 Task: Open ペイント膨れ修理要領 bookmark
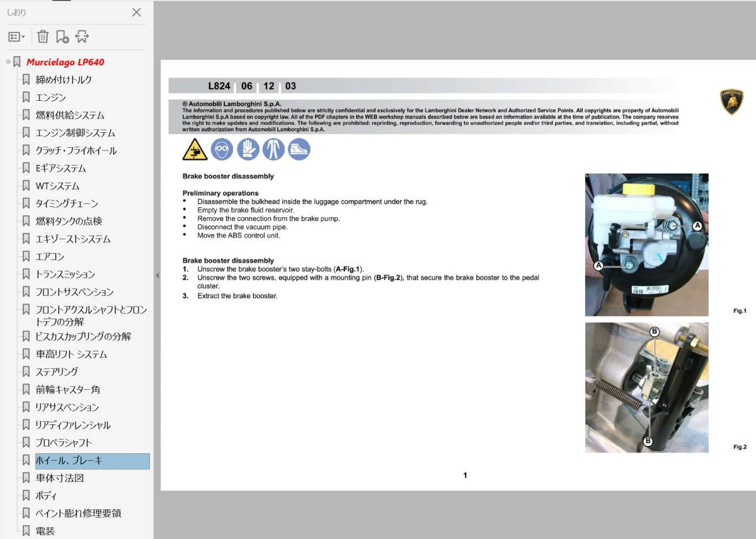pyautogui.click(x=79, y=513)
